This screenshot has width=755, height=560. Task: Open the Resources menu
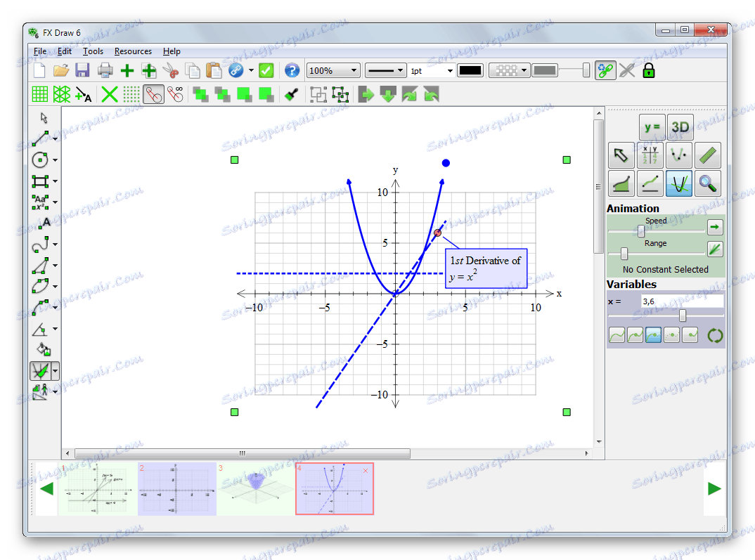[133, 51]
